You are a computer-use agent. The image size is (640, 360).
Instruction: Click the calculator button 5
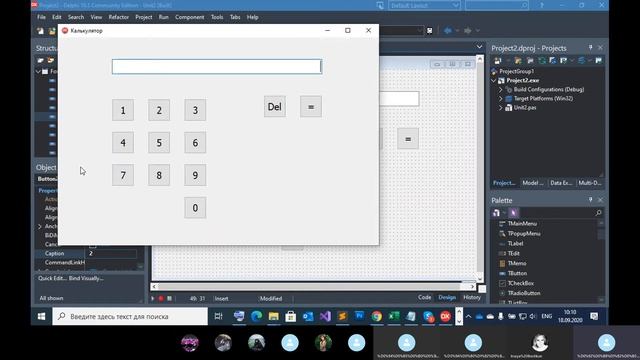[159, 143]
